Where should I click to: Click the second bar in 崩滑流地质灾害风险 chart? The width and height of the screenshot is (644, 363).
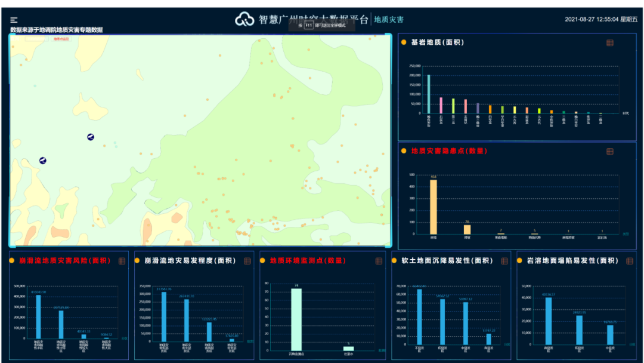tap(61, 325)
